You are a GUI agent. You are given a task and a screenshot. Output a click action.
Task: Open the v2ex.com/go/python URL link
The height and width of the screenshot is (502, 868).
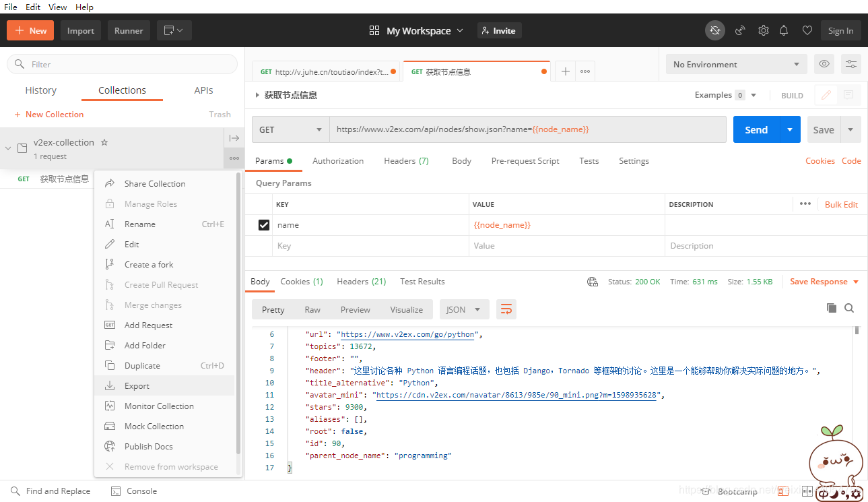(407, 334)
